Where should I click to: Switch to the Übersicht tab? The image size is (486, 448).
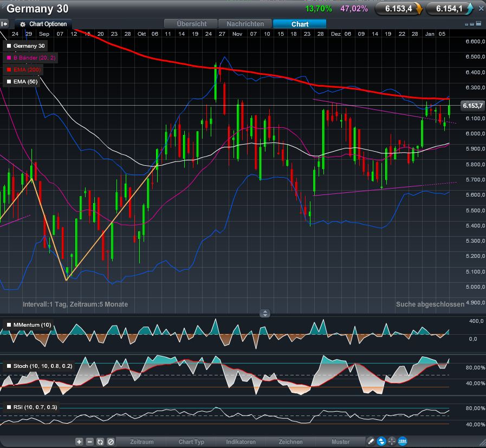[191, 24]
